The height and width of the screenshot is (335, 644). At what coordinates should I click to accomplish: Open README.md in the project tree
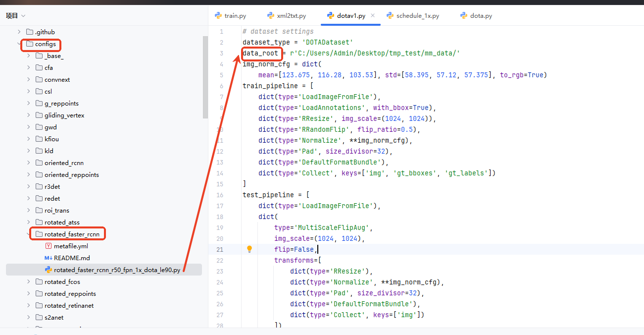coord(72,258)
